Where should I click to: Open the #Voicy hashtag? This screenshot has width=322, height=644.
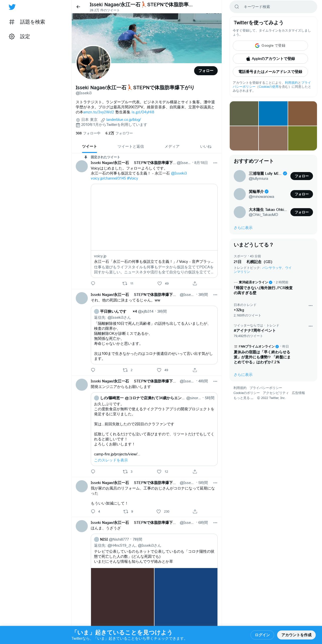[x=132, y=178]
